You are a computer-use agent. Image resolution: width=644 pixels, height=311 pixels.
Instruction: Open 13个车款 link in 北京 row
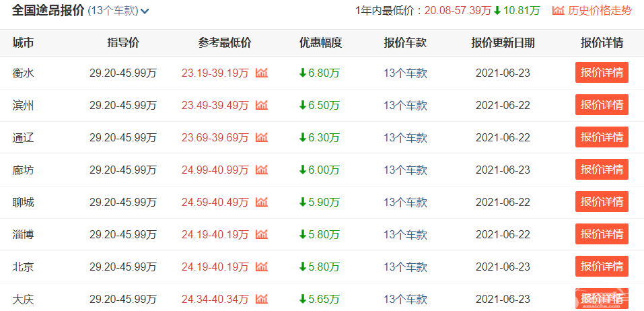click(x=405, y=267)
